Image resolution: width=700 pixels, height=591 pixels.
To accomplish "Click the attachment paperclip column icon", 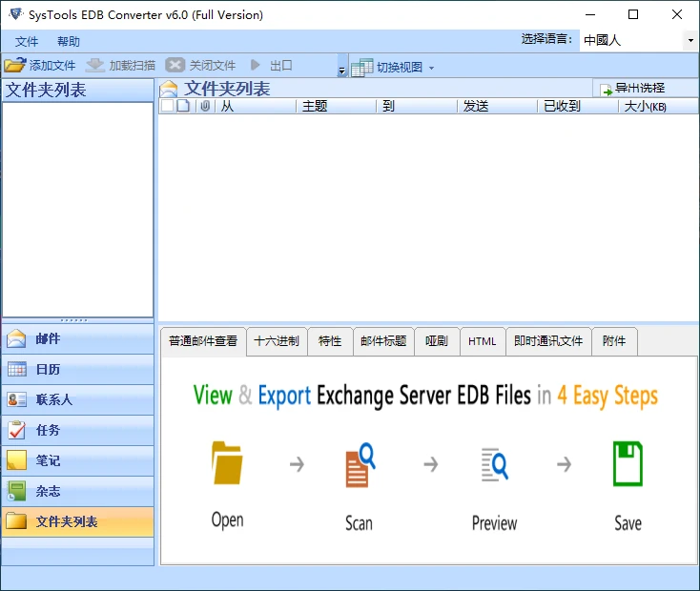I will coord(205,106).
